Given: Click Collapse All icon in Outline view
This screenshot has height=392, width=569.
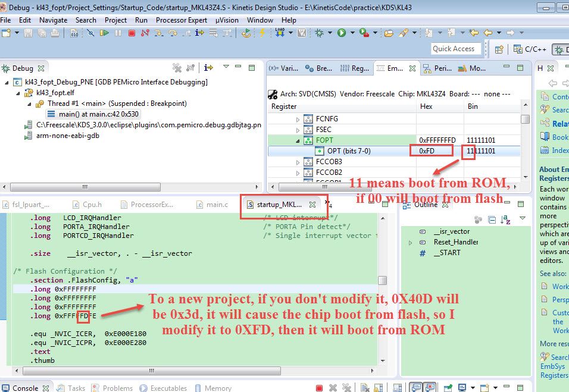Looking at the screenshot, I should click(x=492, y=219).
